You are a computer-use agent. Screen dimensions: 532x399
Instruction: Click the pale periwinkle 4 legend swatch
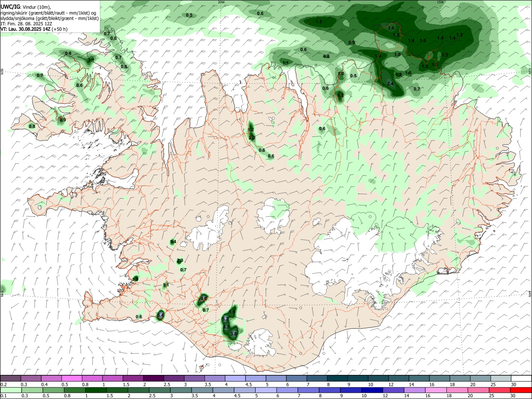235,378
